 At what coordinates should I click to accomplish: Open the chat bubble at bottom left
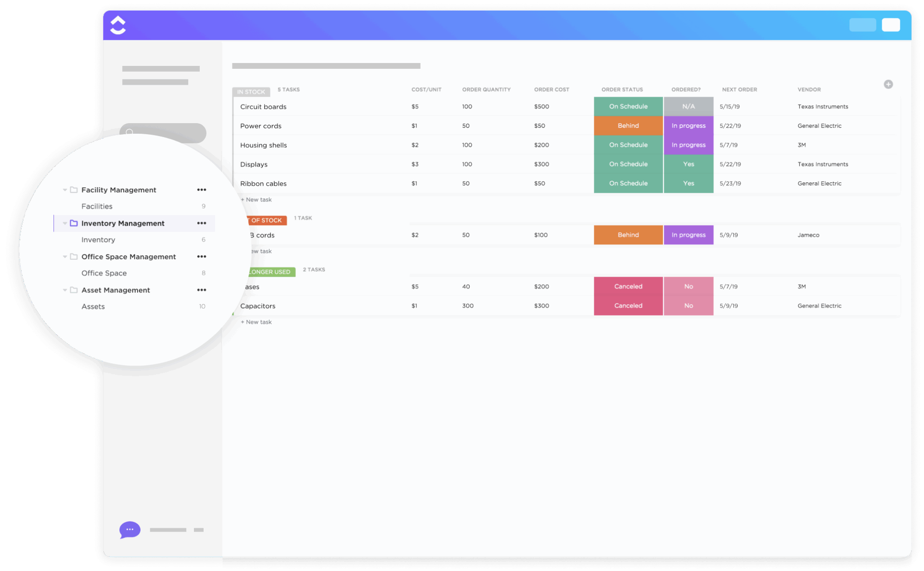click(129, 530)
